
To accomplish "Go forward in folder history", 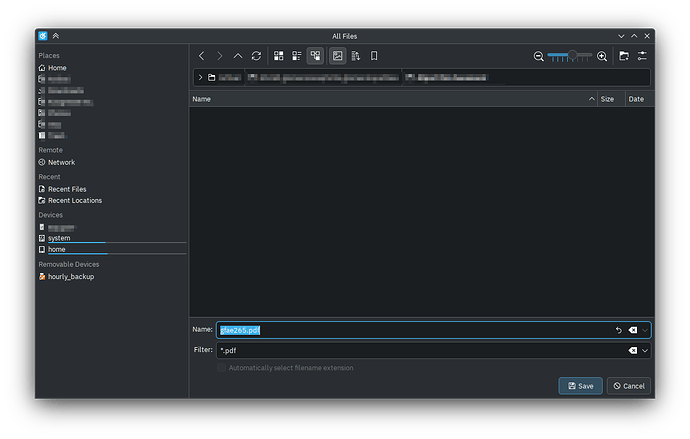I will click(x=220, y=56).
